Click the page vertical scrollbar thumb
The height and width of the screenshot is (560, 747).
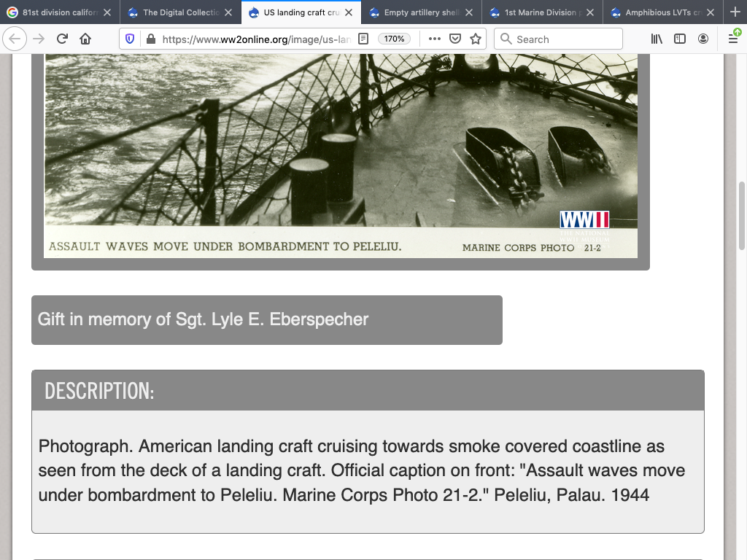[x=742, y=215]
